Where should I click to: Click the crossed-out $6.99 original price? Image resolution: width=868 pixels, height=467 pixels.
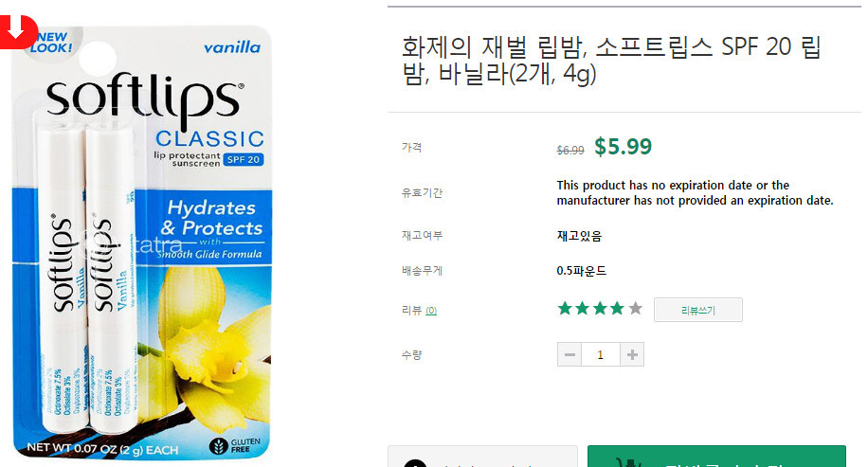tap(570, 150)
